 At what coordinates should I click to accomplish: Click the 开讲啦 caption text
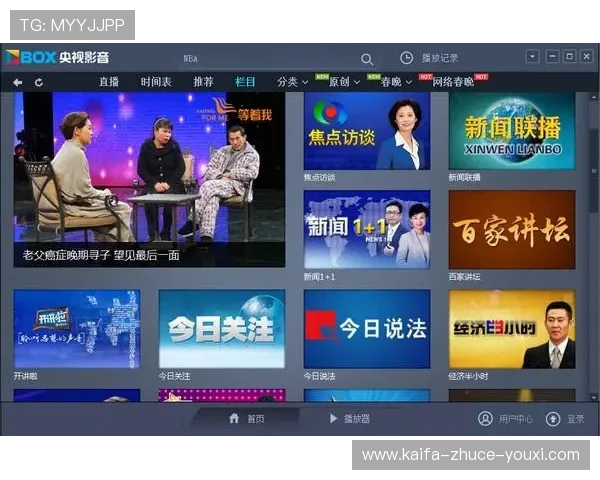[26, 376]
